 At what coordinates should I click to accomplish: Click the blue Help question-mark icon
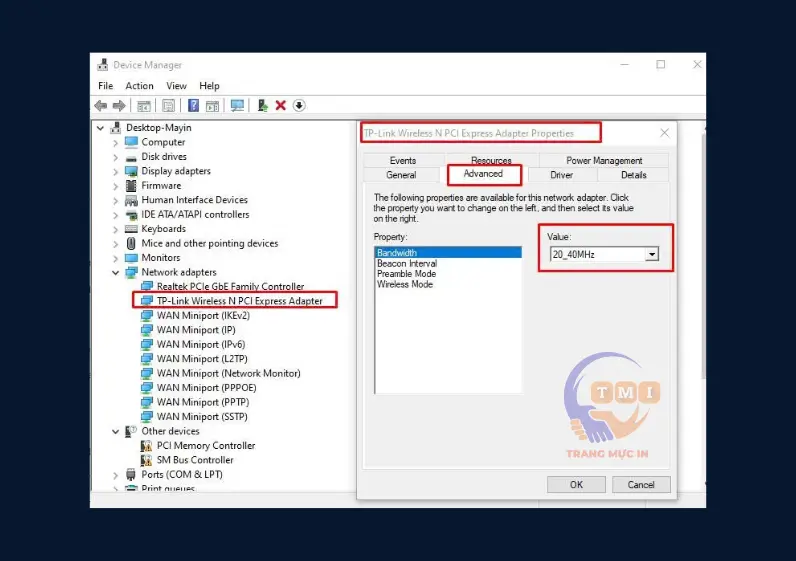pyautogui.click(x=193, y=106)
